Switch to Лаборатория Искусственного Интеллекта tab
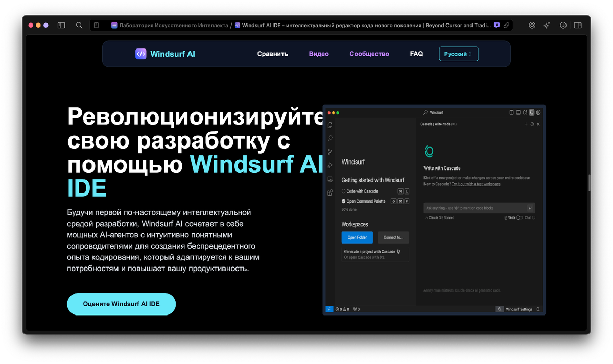Image resolution: width=613 pixels, height=364 pixels. 170,25
